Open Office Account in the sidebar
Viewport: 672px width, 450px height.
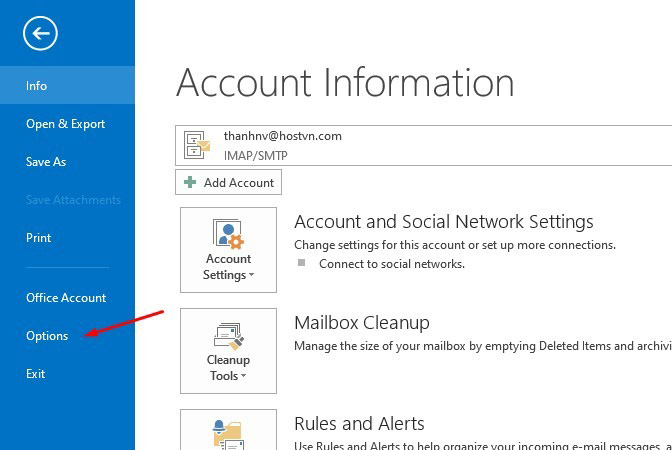click(x=66, y=298)
